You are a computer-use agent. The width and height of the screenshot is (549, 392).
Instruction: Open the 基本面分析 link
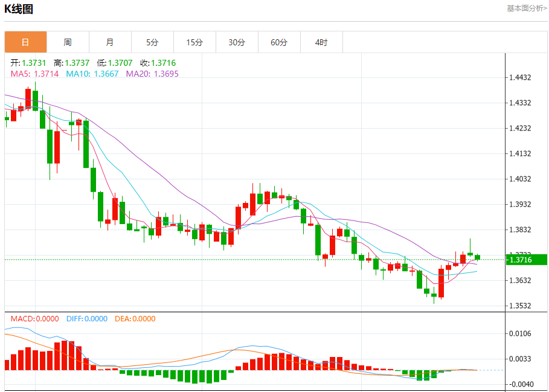coord(527,8)
